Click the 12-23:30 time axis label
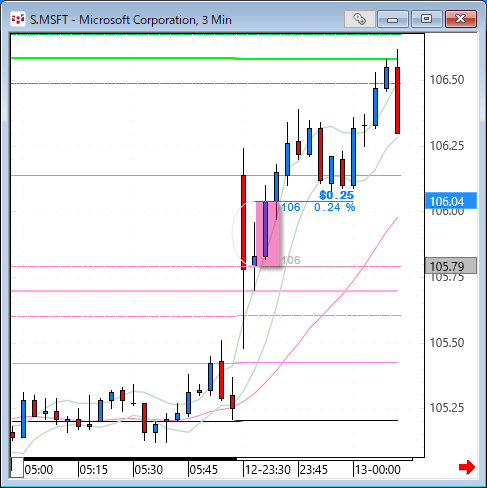 [x=268, y=470]
